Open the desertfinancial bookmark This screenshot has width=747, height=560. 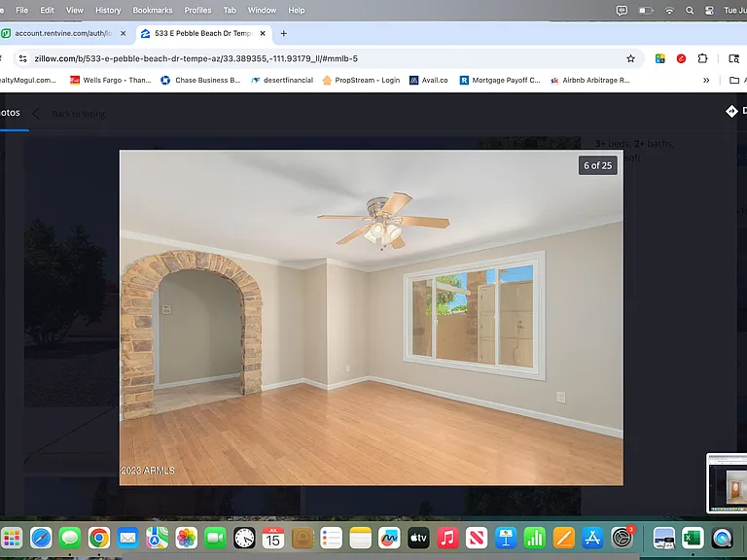(282, 80)
